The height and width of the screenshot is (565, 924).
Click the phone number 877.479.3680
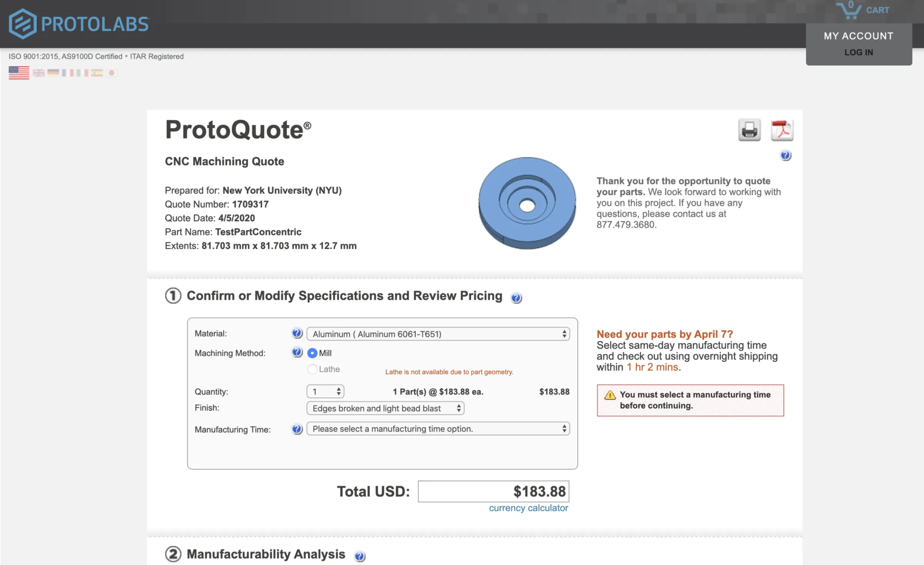(x=626, y=225)
